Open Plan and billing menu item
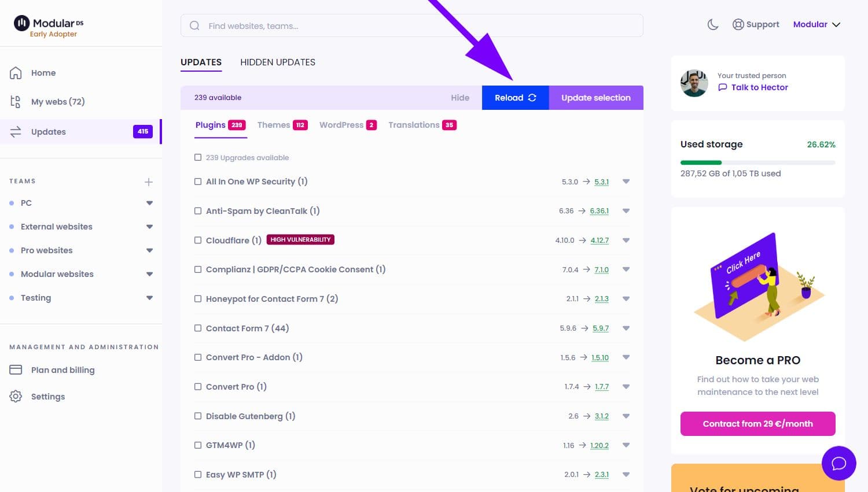Viewport: 868px width, 492px height. (62, 370)
